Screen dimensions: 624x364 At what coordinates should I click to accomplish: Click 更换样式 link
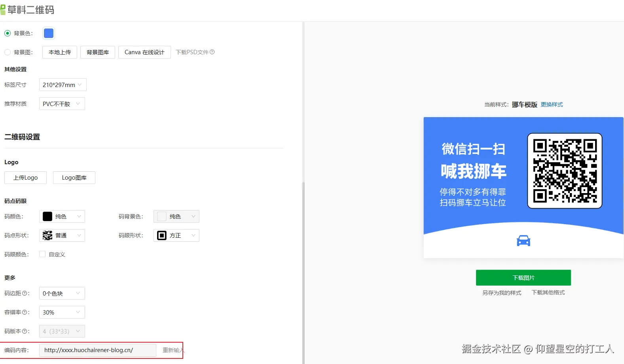tap(552, 104)
